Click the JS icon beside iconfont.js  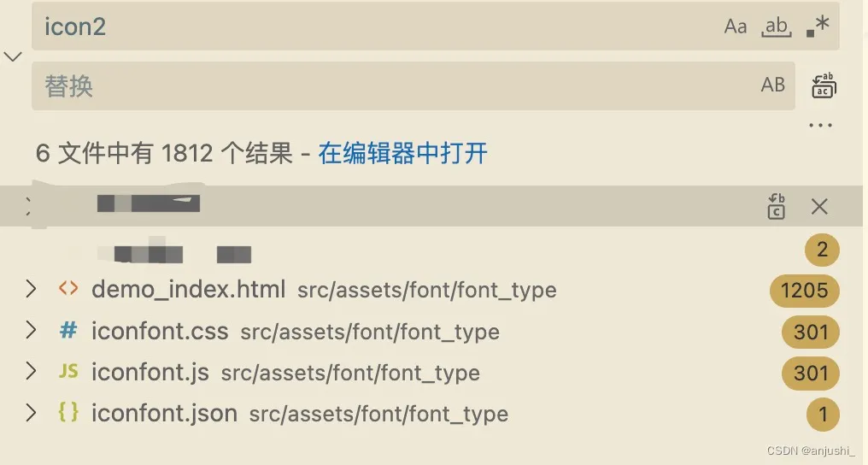(68, 370)
